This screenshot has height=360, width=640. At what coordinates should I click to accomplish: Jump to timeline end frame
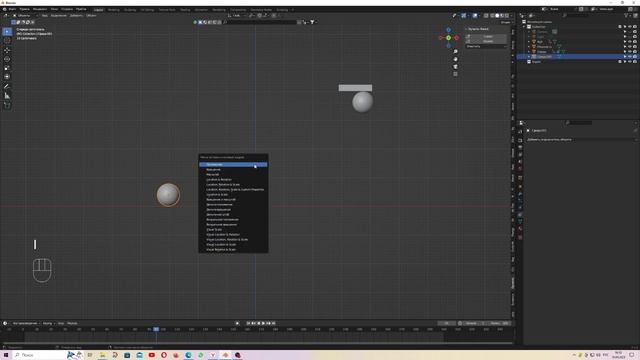(273, 323)
